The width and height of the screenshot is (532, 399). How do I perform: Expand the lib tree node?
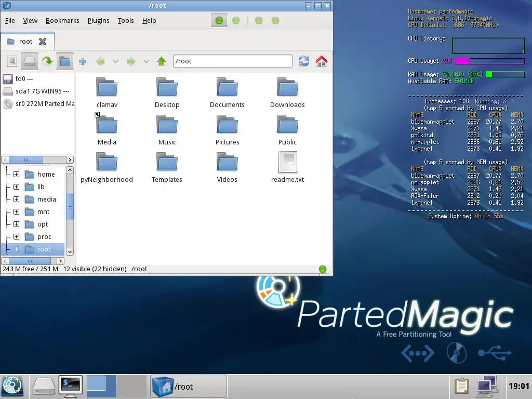coord(16,187)
